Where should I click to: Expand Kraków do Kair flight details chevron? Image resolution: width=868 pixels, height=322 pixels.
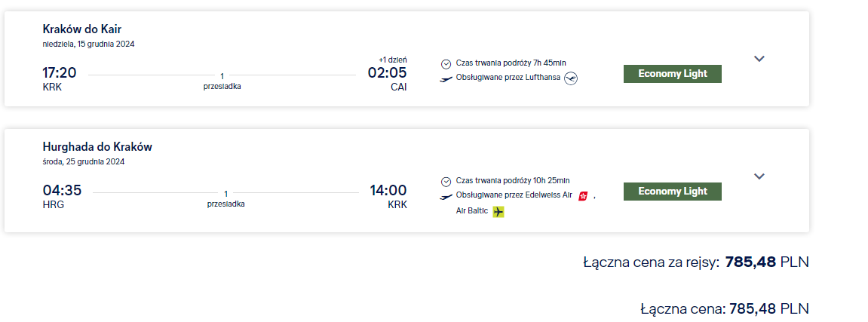759,59
